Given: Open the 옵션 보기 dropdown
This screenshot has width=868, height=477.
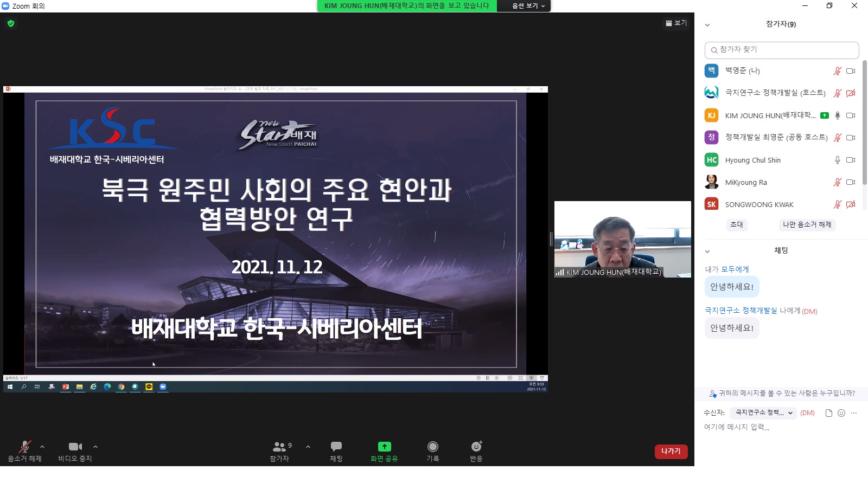Looking at the screenshot, I should click(x=528, y=6).
